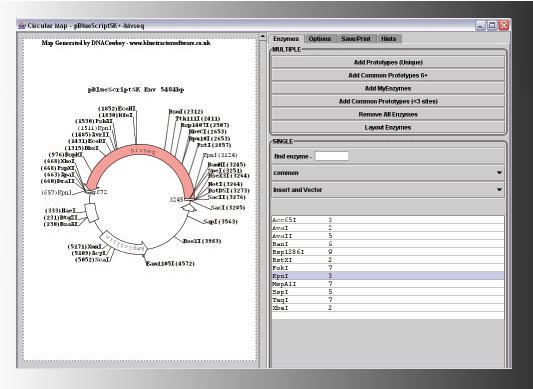Open the Save/Print tab
The image size is (533, 389).
(356, 39)
